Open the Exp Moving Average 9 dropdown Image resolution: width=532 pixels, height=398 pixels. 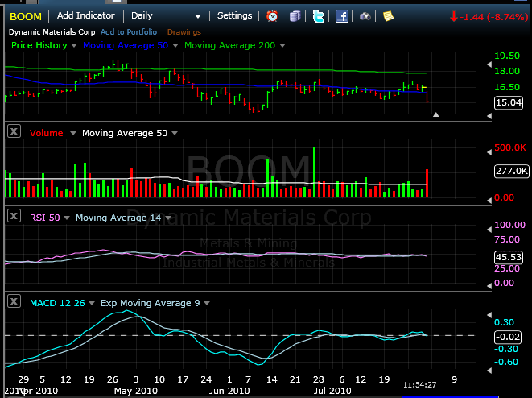click(x=208, y=303)
